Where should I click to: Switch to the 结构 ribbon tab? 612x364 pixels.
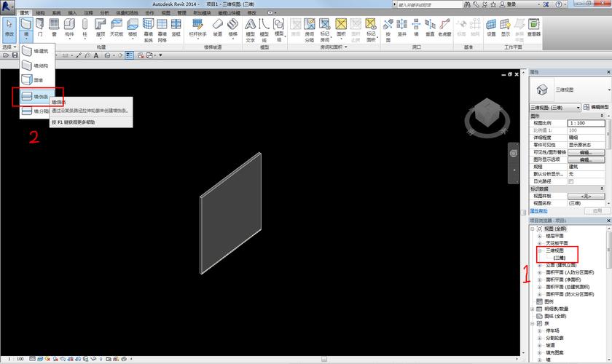coord(40,13)
